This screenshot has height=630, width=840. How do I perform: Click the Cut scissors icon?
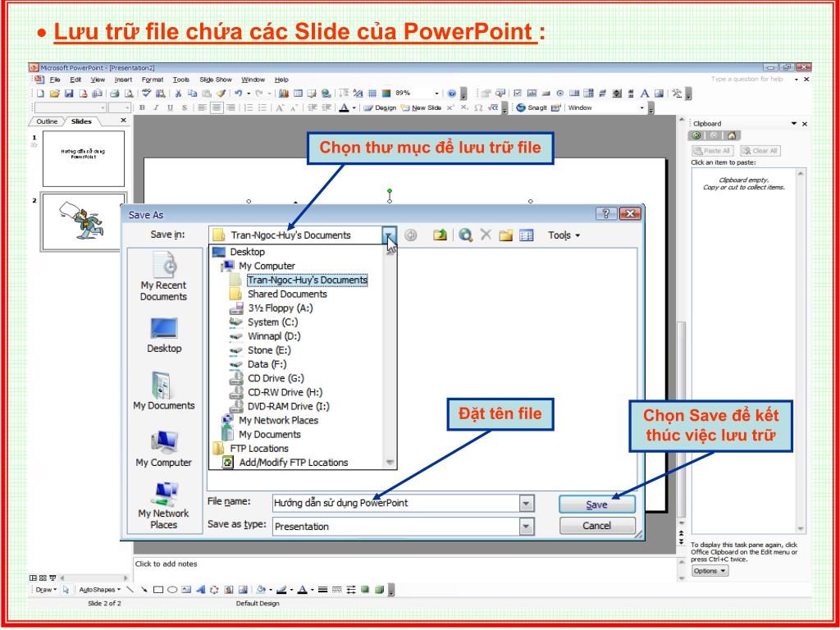[178, 94]
